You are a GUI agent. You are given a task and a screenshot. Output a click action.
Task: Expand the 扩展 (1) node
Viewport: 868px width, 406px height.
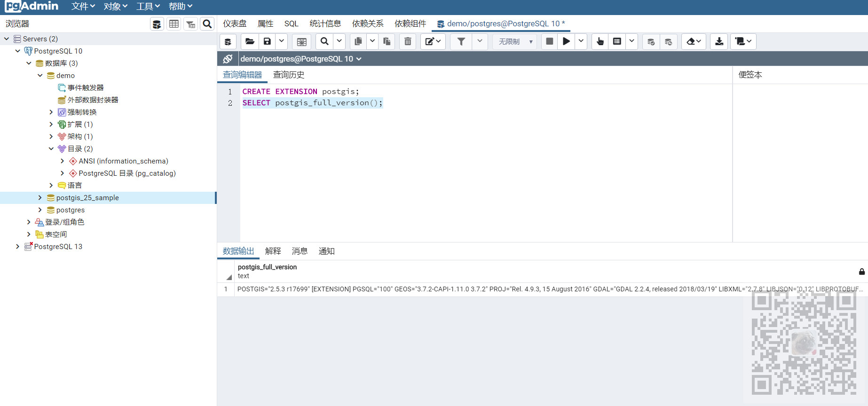pyautogui.click(x=51, y=124)
